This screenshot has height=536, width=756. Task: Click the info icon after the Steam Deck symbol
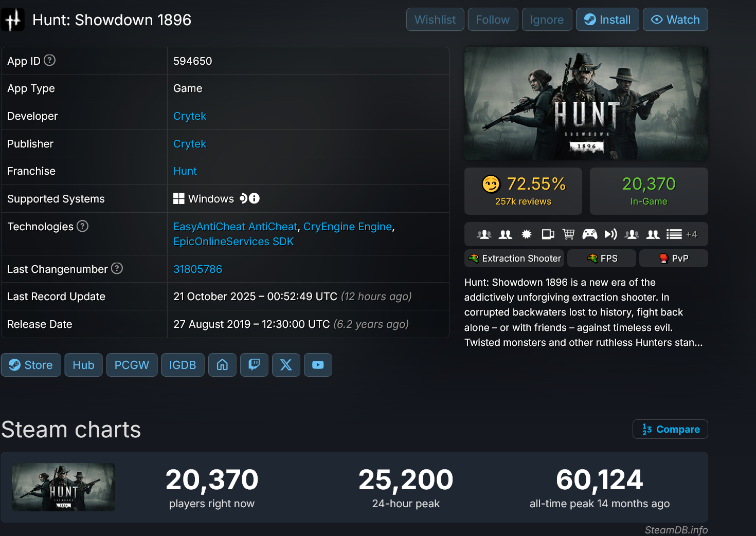[x=255, y=198]
